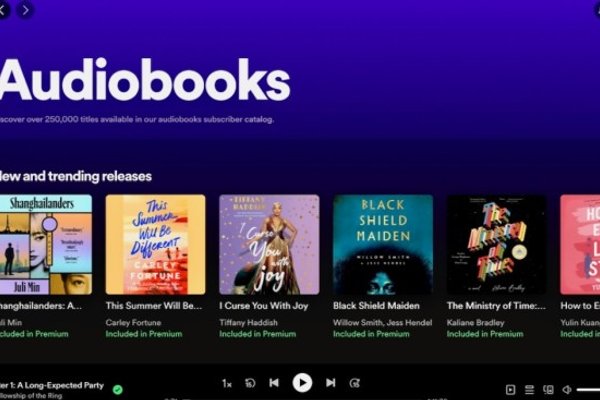This screenshot has height=400, width=600.
Task: Adjust the volume slider
Action: (x=588, y=390)
